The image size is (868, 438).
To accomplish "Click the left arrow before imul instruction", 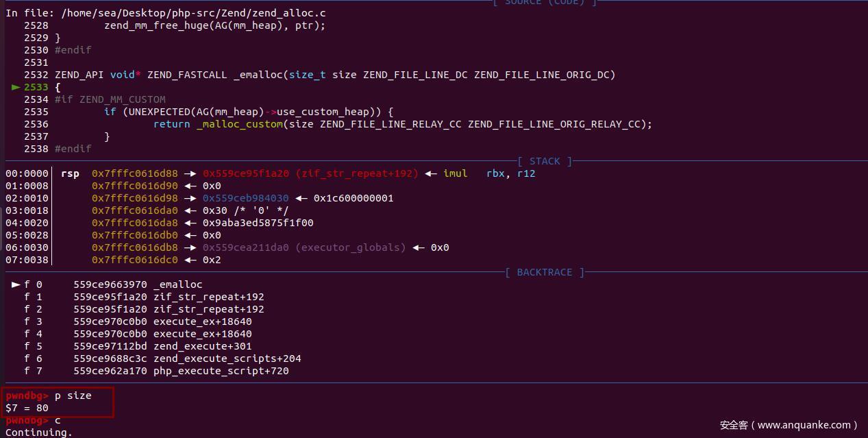I will tap(431, 173).
